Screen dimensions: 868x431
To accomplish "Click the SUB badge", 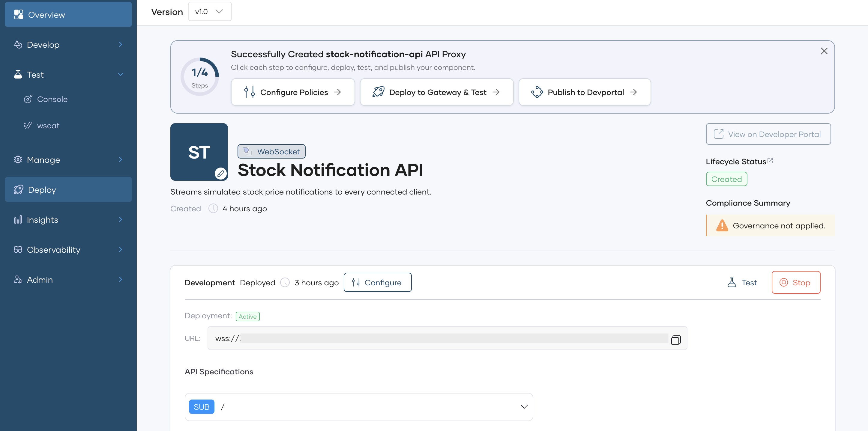I will pos(202,407).
